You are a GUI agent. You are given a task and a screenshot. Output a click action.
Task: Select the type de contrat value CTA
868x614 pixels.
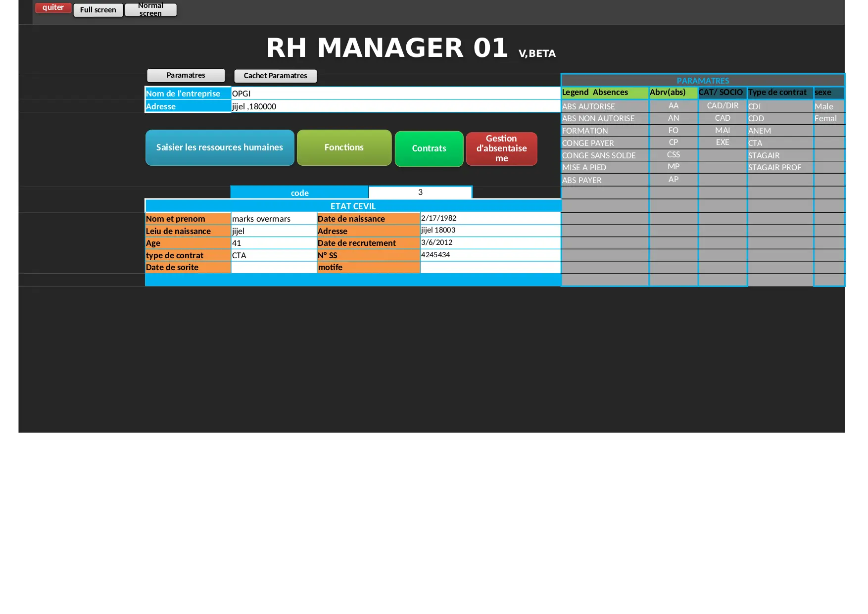[273, 255]
